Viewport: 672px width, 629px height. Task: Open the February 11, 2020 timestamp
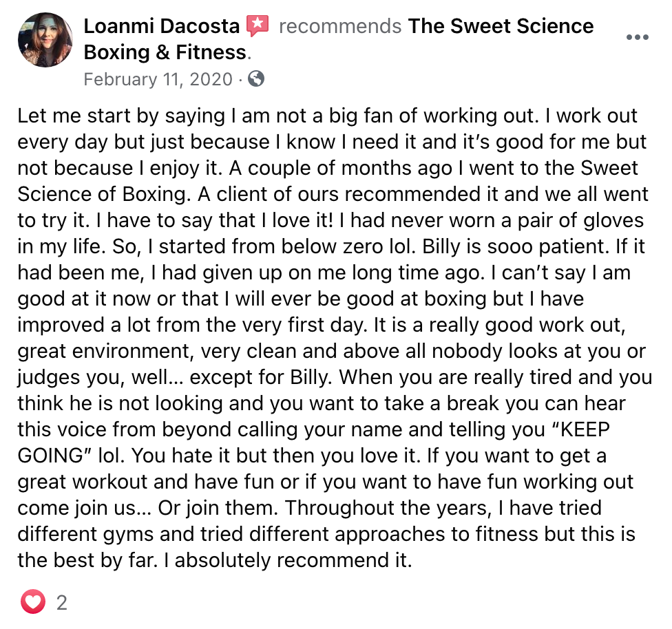pos(158,79)
